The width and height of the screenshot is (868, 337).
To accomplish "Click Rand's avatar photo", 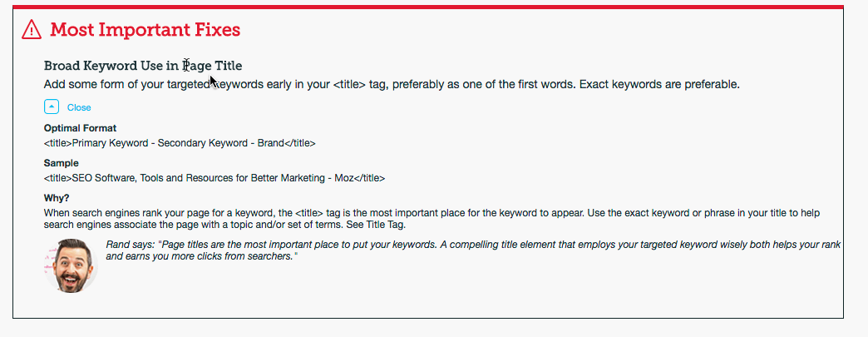I will coord(70,265).
